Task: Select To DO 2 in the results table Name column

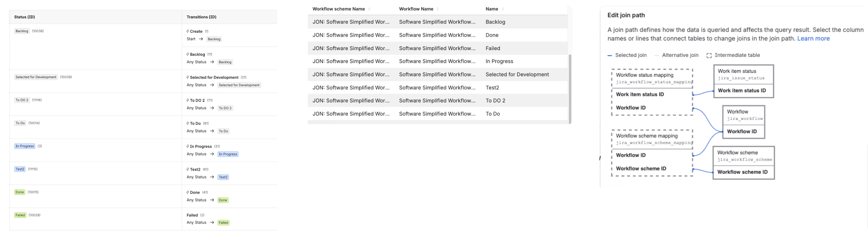Action: [x=495, y=101]
